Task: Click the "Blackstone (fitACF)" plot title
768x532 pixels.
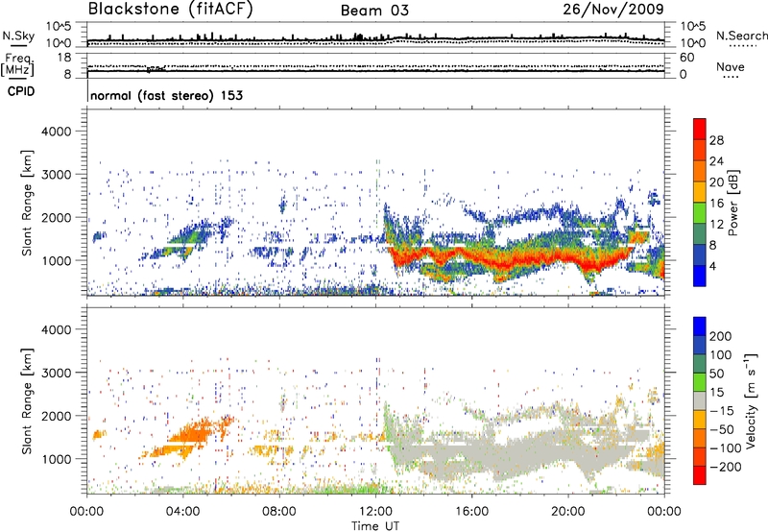Action: coord(171,9)
